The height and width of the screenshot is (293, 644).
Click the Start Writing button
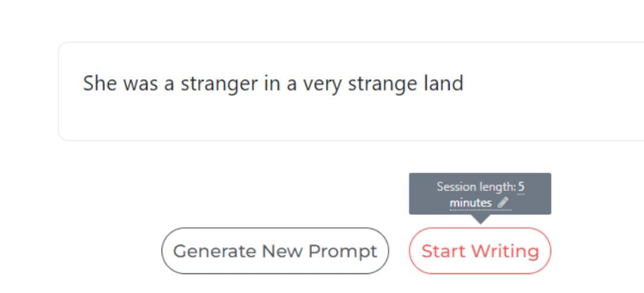(x=480, y=251)
